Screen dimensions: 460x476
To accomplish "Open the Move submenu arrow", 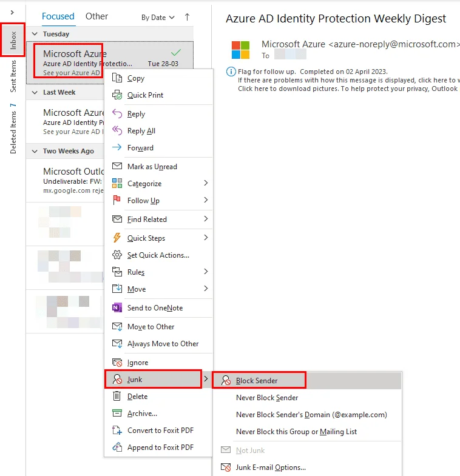I will click(206, 289).
